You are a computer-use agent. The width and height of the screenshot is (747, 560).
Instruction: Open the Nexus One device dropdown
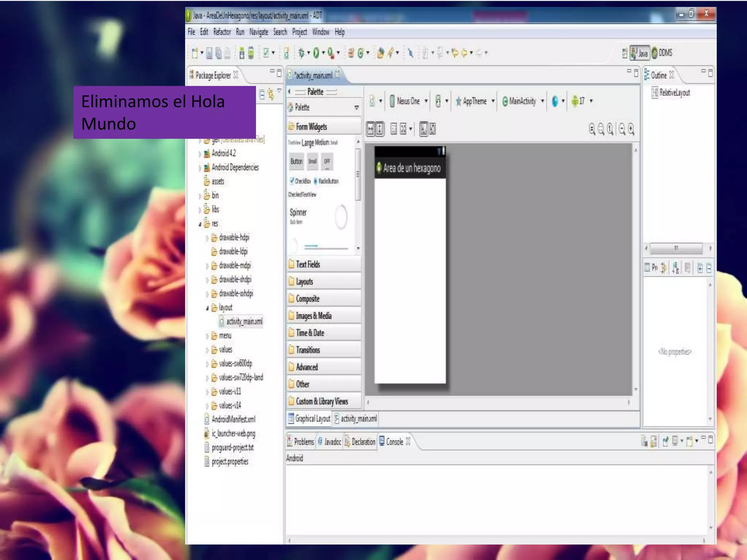coord(408,101)
